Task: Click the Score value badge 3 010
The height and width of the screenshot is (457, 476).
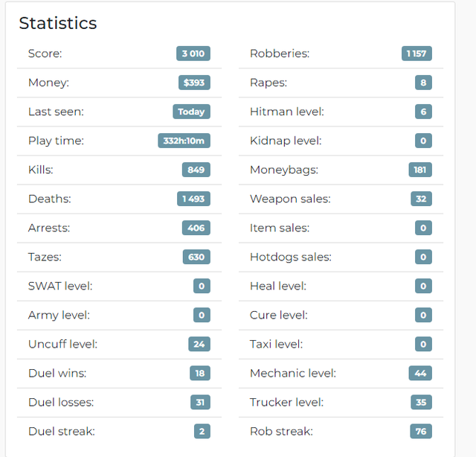Action: click(193, 54)
